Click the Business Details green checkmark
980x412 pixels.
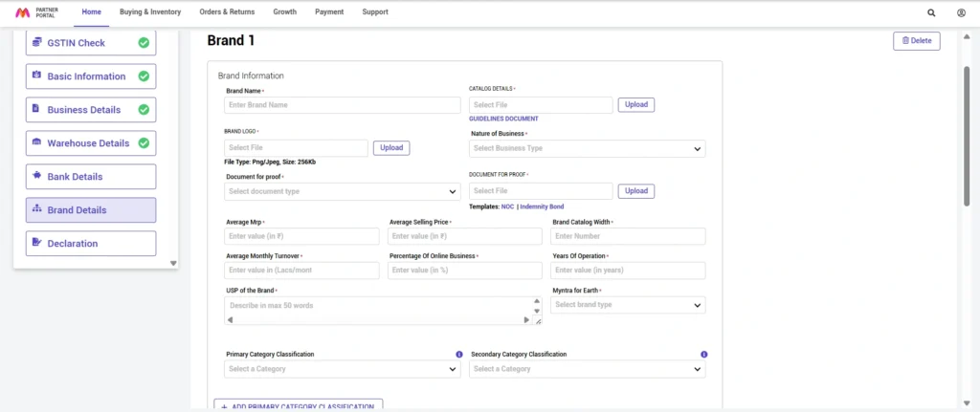click(x=144, y=110)
